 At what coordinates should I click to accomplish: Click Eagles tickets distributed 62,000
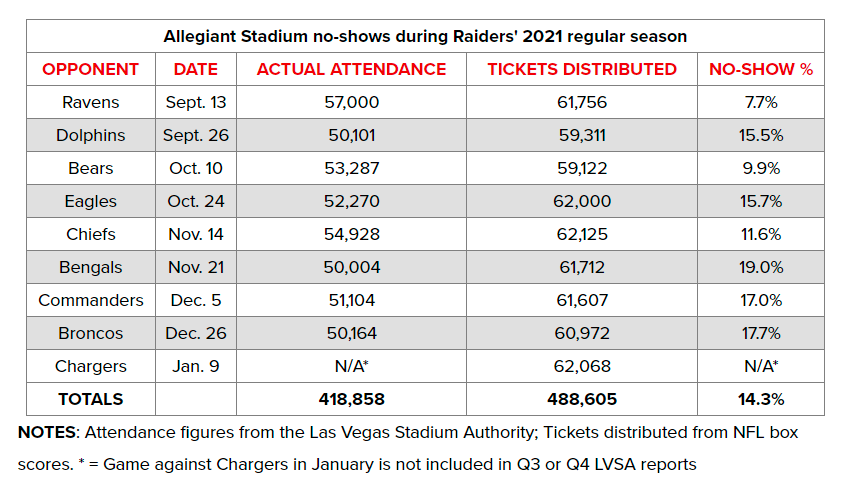(582, 201)
